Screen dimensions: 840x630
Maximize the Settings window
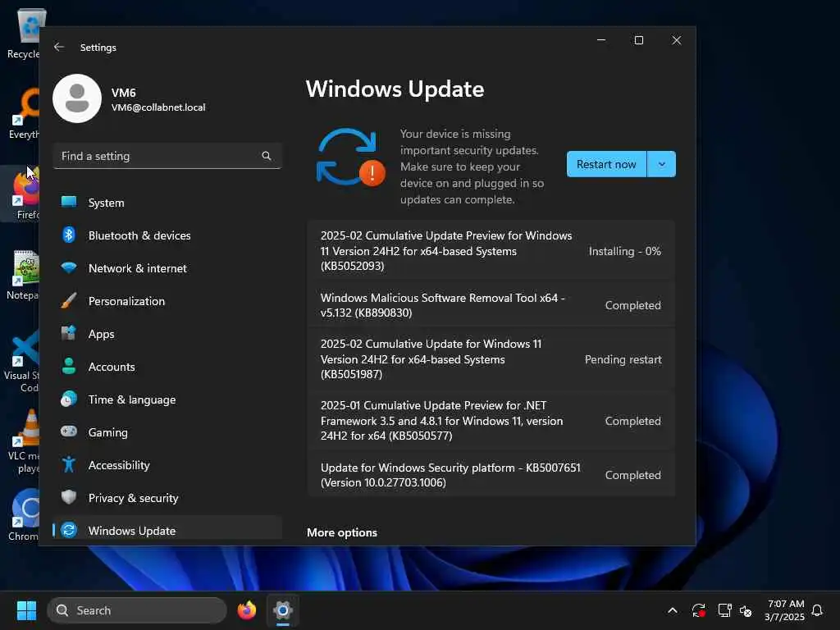pos(638,40)
